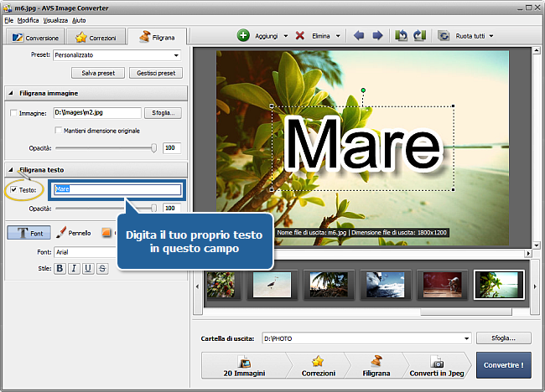545x392 pixels.
Task: Toggle Mantieni dimensione originale checkbox
Action: tap(58, 131)
